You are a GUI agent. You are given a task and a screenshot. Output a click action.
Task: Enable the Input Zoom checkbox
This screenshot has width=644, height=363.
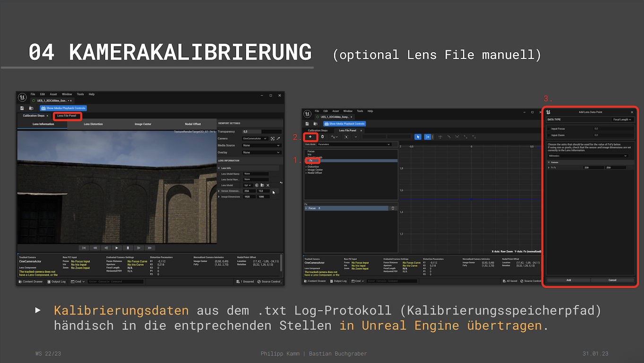(x=549, y=135)
